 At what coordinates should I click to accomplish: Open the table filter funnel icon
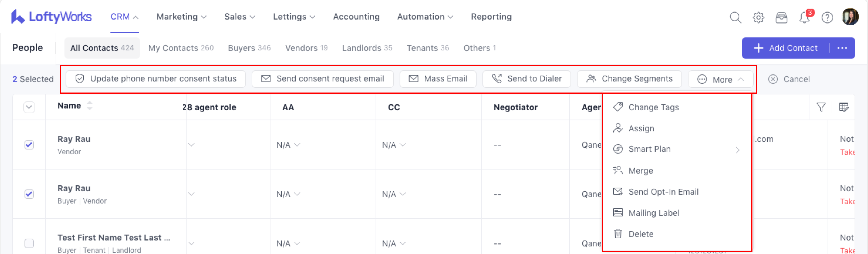coord(821,107)
